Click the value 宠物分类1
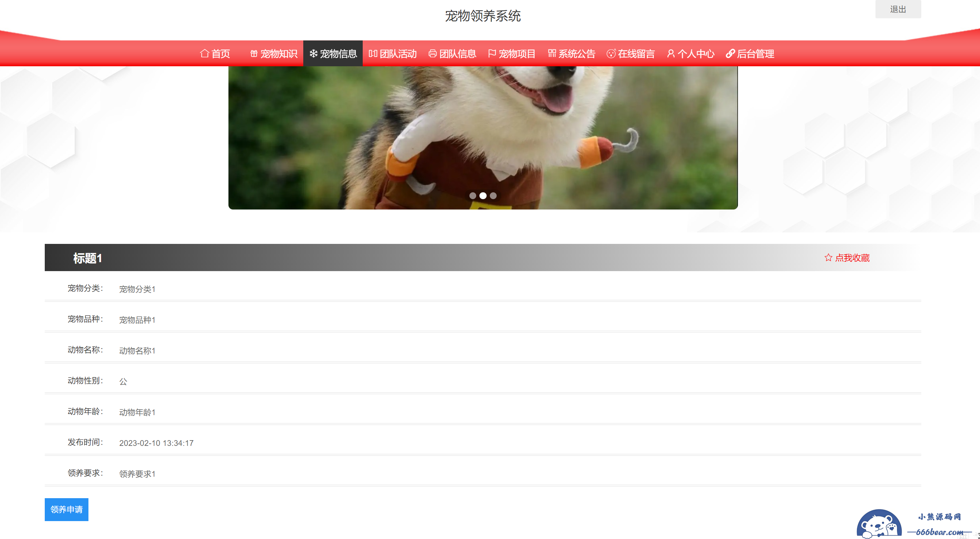 [x=137, y=289]
